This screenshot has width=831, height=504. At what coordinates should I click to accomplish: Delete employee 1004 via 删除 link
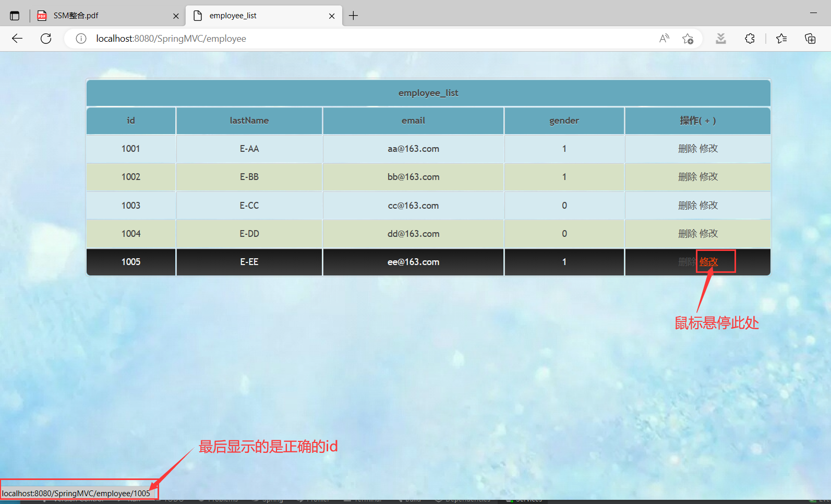[688, 234]
